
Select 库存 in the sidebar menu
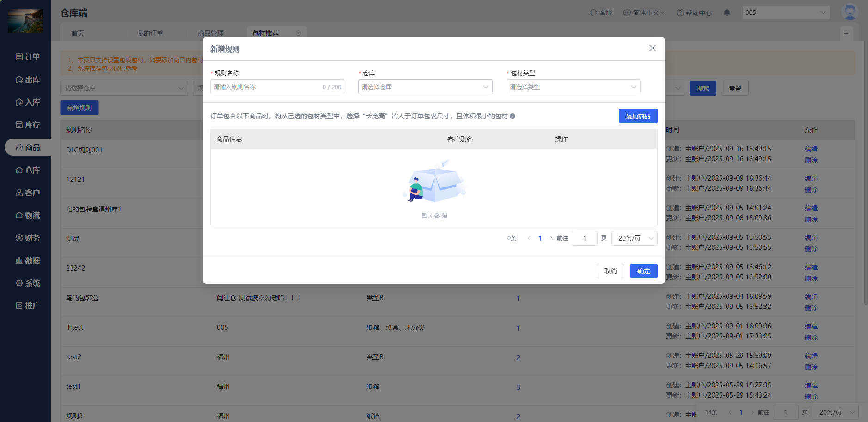click(28, 125)
